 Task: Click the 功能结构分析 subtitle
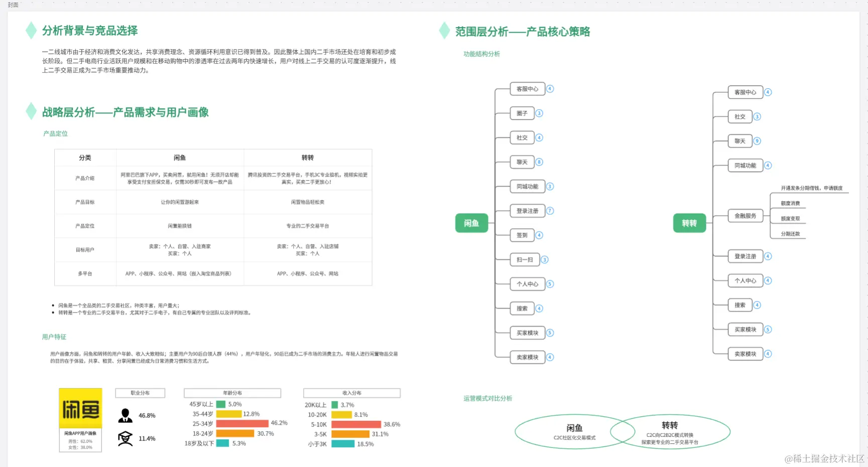coord(482,54)
